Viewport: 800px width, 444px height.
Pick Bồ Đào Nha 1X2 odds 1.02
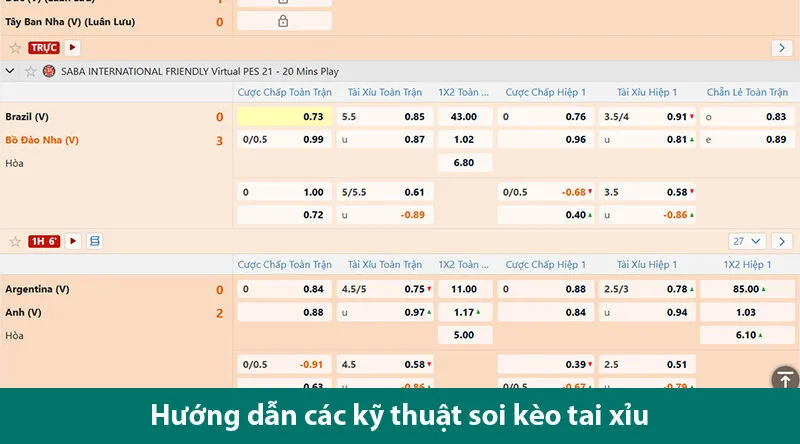(464, 139)
